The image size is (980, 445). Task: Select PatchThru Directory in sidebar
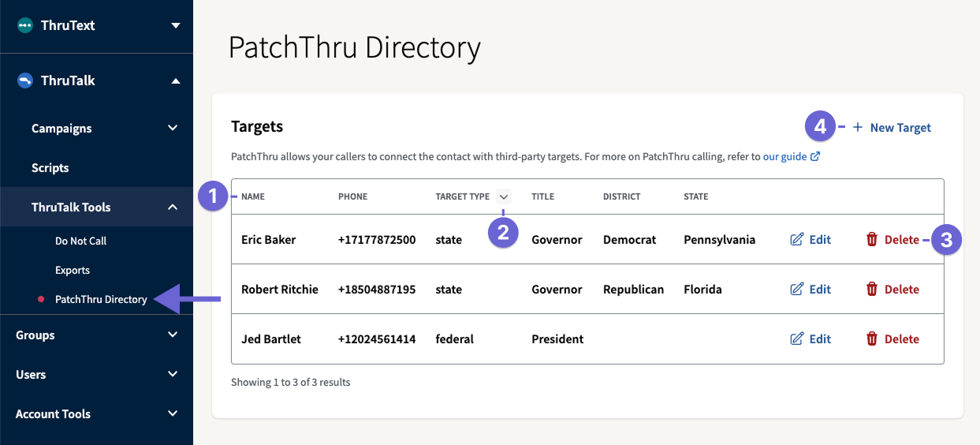pyautogui.click(x=101, y=299)
